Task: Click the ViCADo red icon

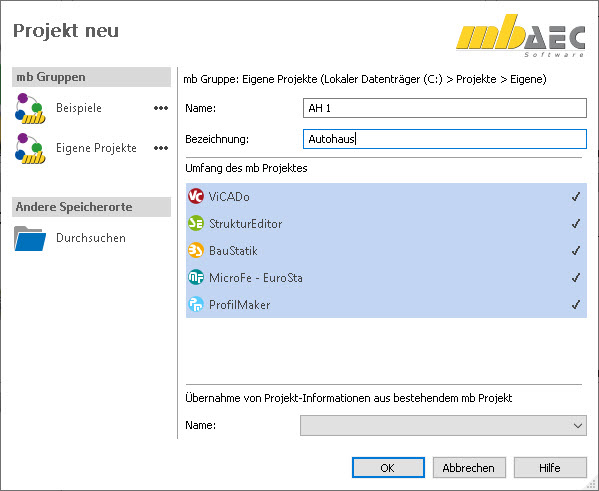Action: pyautogui.click(x=196, y=196)
